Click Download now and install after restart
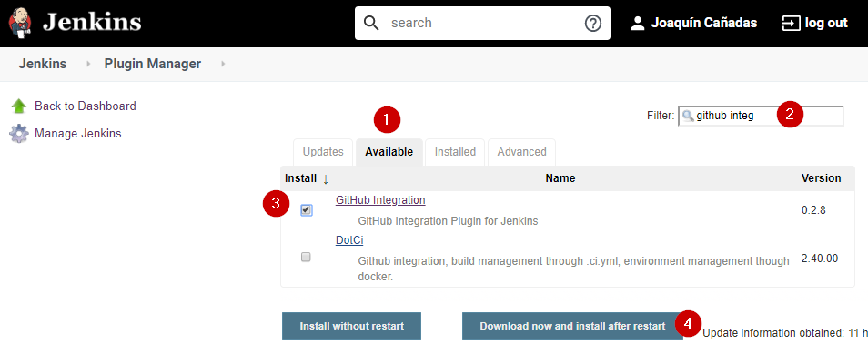 click(572, 326)
